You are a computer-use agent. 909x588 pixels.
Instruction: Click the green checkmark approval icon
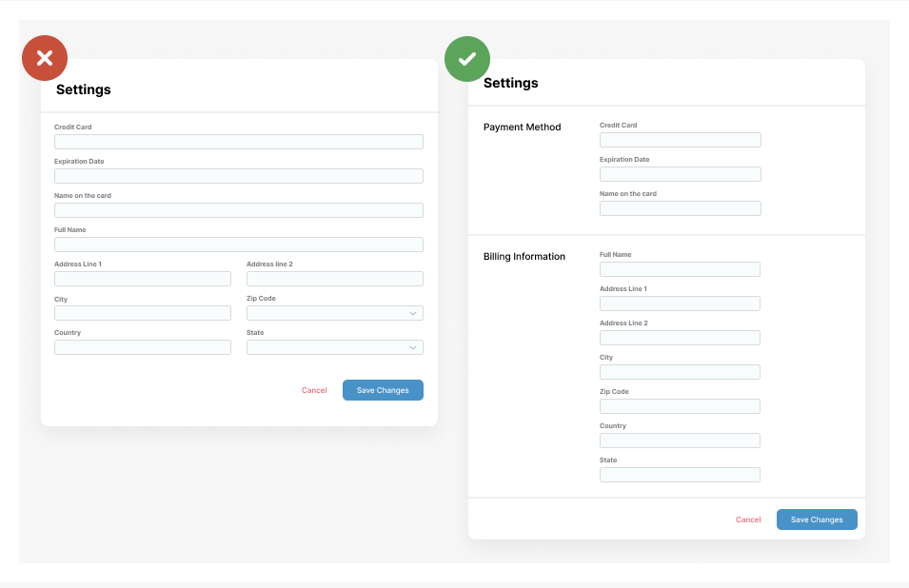tap(466, 58)
